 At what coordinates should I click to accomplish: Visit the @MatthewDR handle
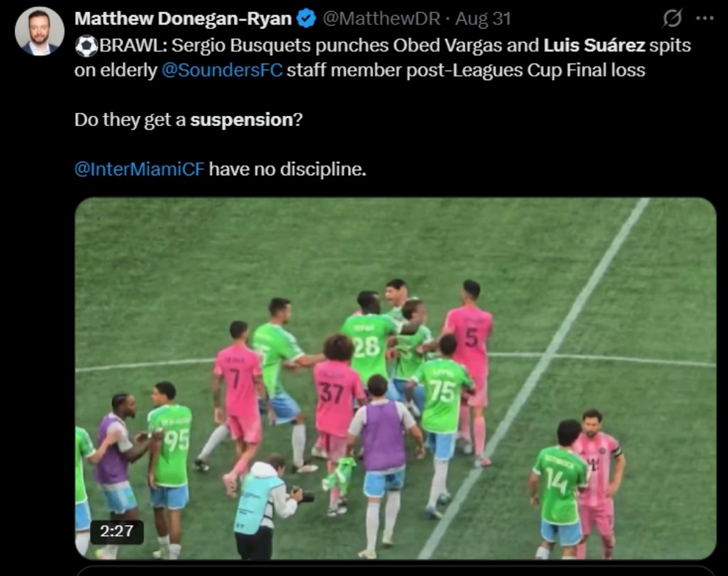(x=381, y=19)
